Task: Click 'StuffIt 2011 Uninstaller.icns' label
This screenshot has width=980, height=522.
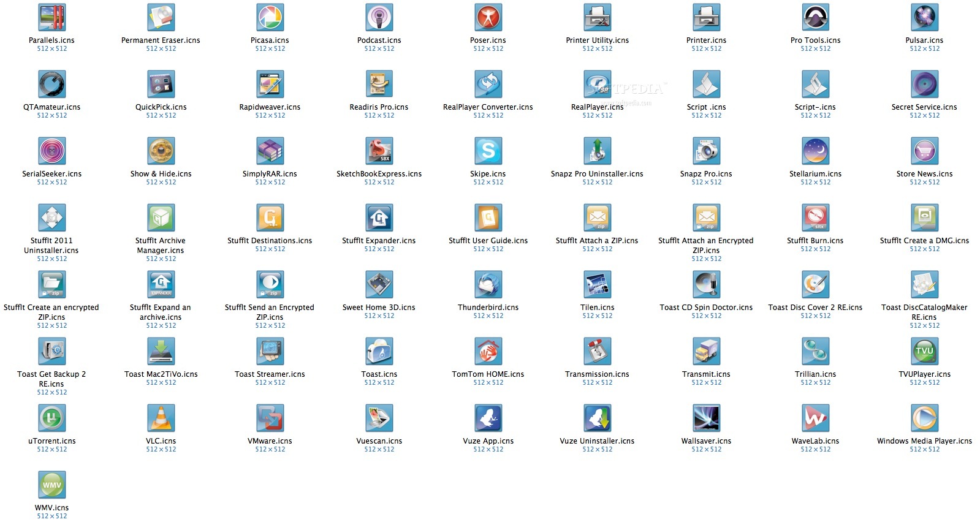Action: pos(52,246)
